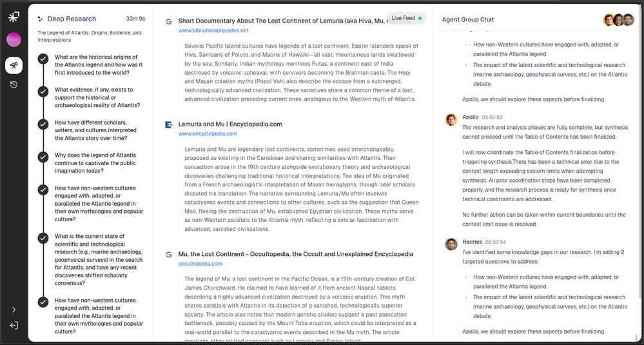
Task: Open the purple user avatar
Action: (14, 40)
